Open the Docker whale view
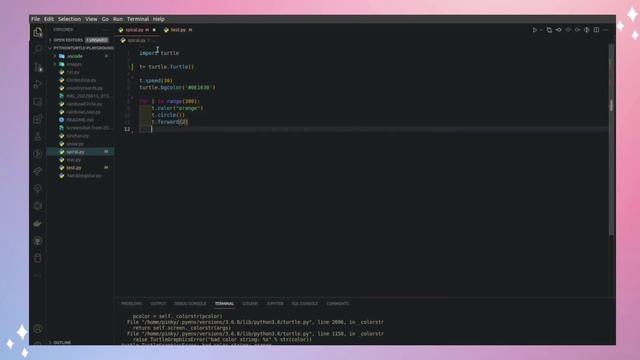The width and height of the screenshot is (640, 360). [38, 223]
